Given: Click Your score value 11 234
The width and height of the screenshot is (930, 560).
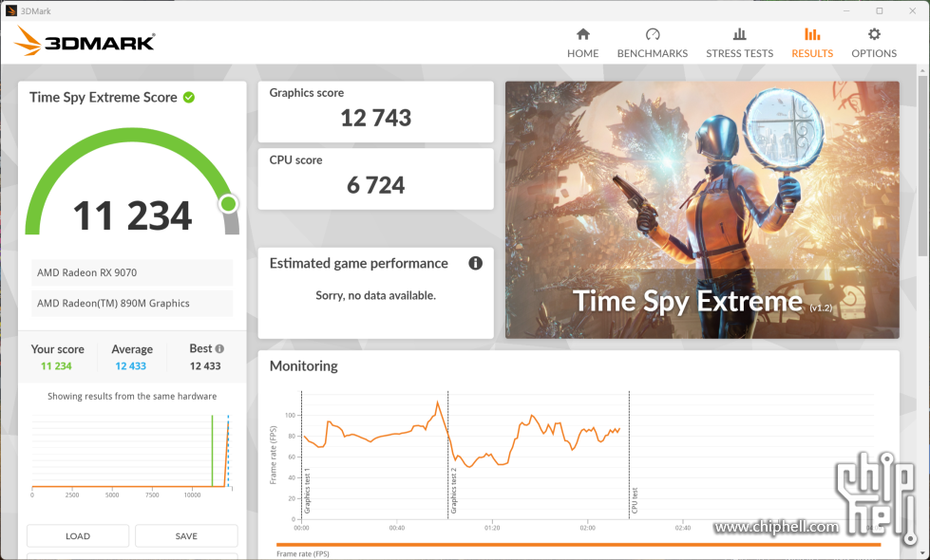Looking at the screenshot, I should pyautogui.click(x=56, y=366).
